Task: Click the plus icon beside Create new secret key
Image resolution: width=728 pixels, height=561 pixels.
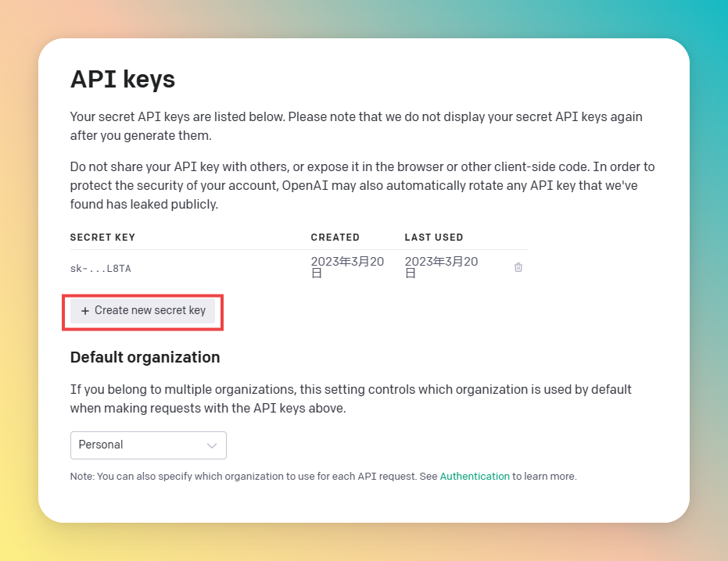Action: (x=85, y=311)
